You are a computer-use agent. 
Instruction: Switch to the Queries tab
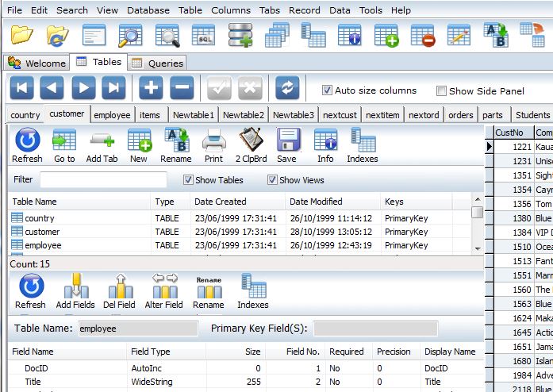click(157, 63)
